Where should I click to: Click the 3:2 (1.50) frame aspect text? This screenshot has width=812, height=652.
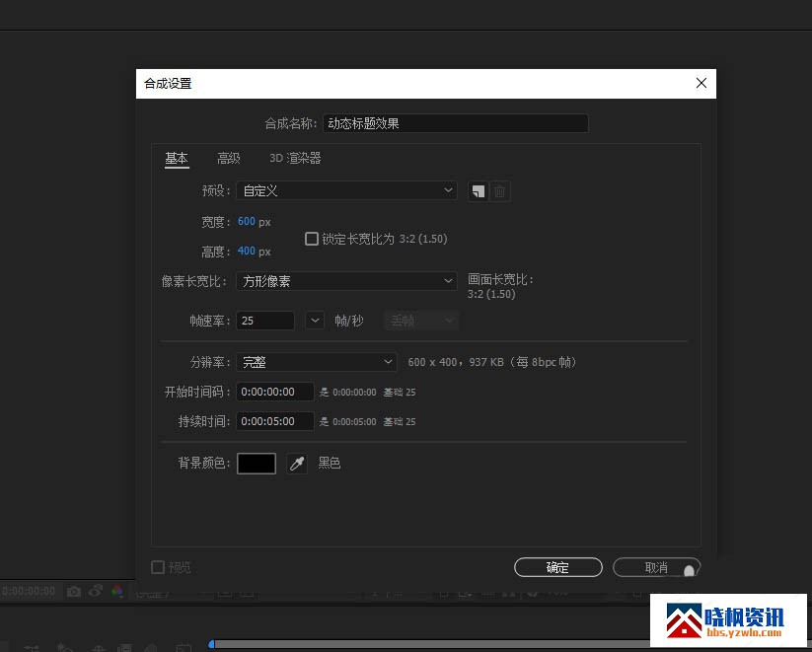[491, 294]
